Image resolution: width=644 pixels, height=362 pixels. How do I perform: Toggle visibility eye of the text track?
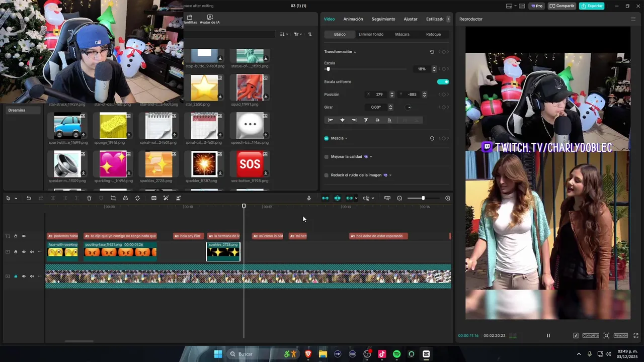point(24,236)
